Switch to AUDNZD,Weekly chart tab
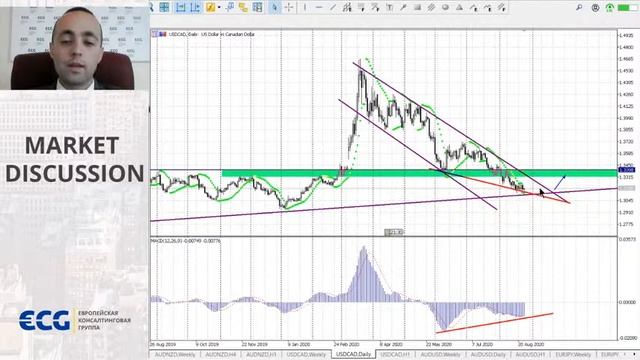 [x=175, y=355]
